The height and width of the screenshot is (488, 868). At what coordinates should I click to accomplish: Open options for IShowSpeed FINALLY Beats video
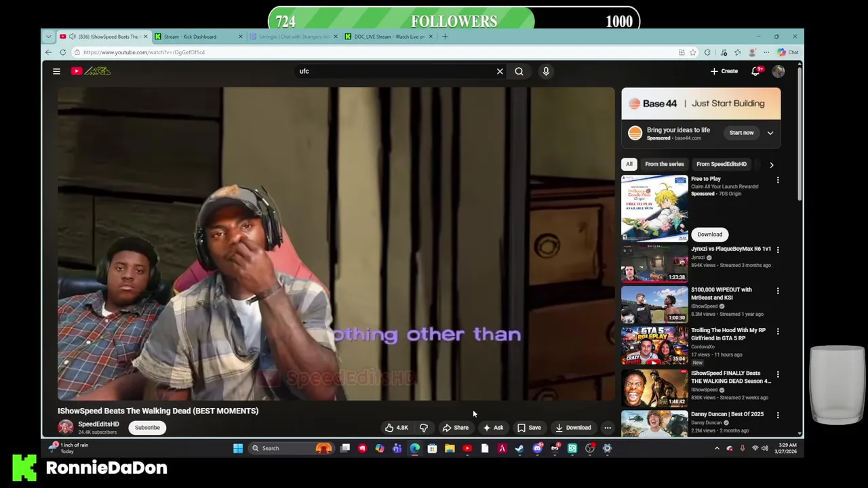click(778, 374)
